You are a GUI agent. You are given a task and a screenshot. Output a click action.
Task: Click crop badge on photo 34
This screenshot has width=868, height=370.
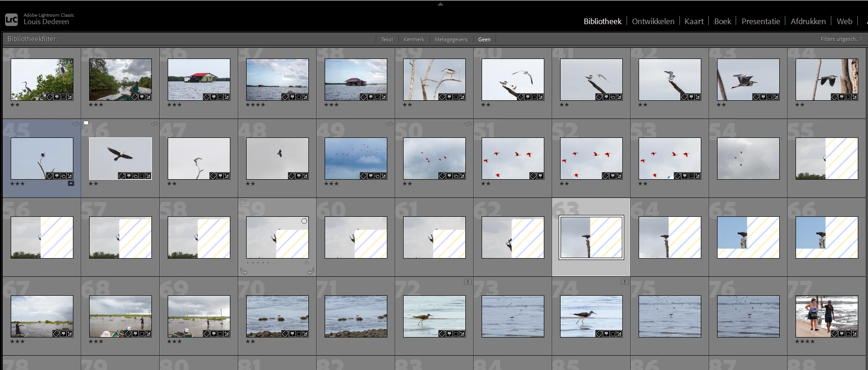[63, 97]
